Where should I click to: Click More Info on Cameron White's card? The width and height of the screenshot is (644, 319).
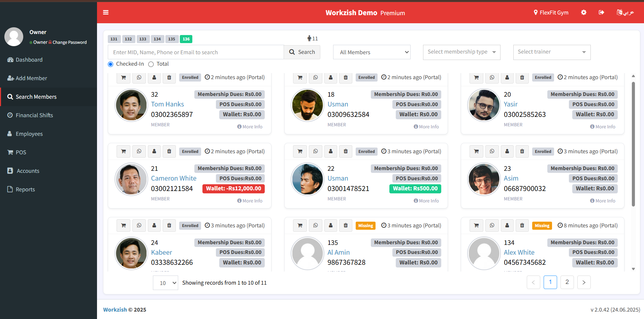coord(250,201)
